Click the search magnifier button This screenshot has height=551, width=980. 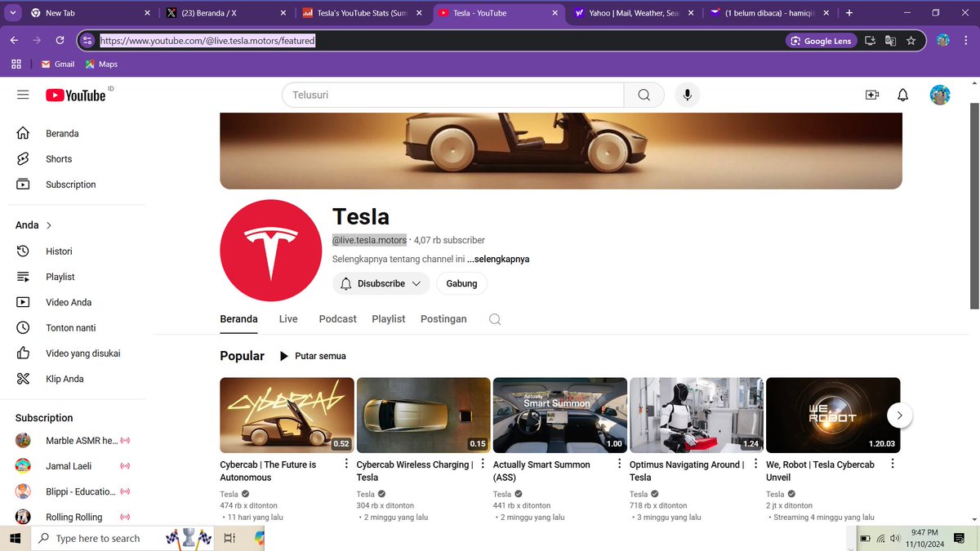tap(644, 95)
